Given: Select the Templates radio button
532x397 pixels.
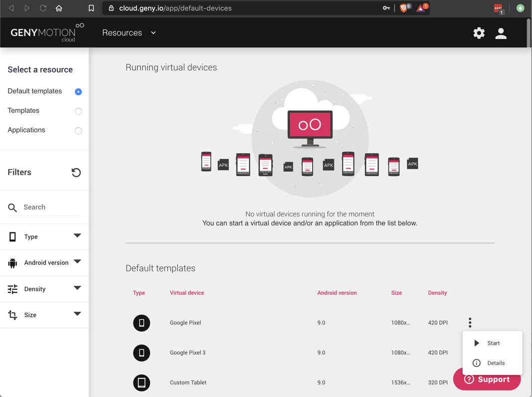Looking at the screenshot, I should 78,111.
